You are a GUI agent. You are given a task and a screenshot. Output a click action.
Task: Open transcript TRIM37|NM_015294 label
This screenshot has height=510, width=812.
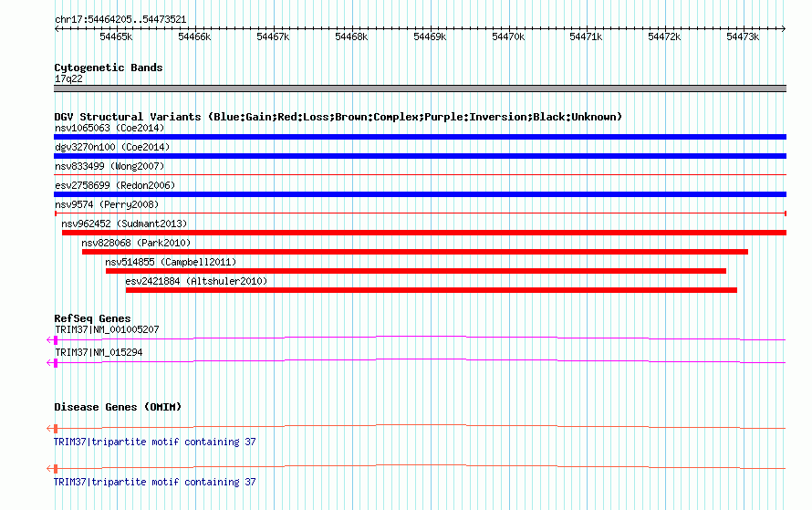(99, 352)
